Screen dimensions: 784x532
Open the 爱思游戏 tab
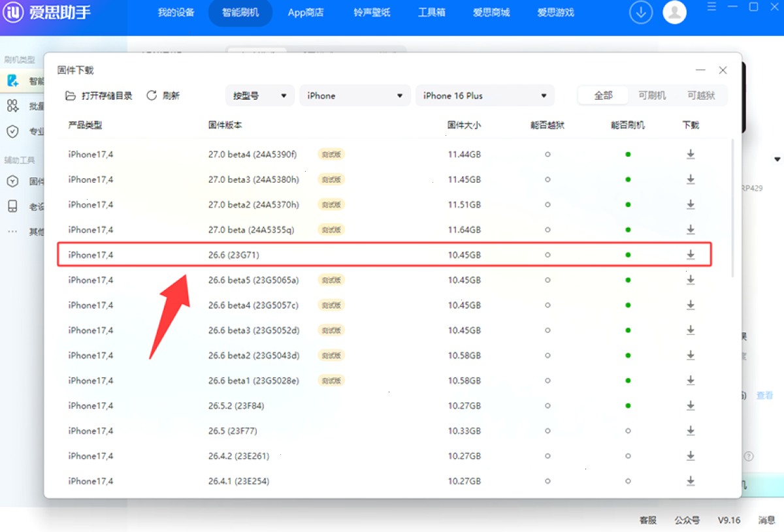(x=555, y=12)
